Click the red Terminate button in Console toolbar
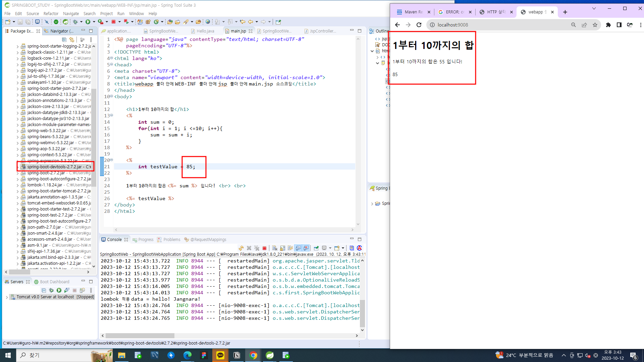The height and width of the screenshot is (362, 644). 264,248
